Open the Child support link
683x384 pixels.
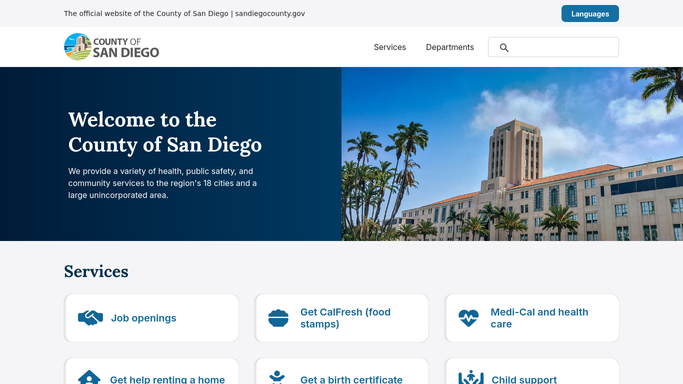[524, 379]
